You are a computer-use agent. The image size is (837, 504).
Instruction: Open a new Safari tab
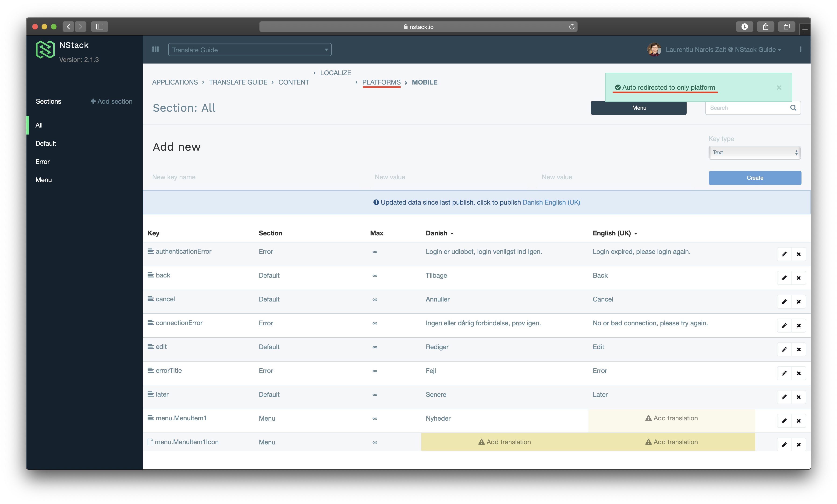pyautogui.click(x=804, y=30)
